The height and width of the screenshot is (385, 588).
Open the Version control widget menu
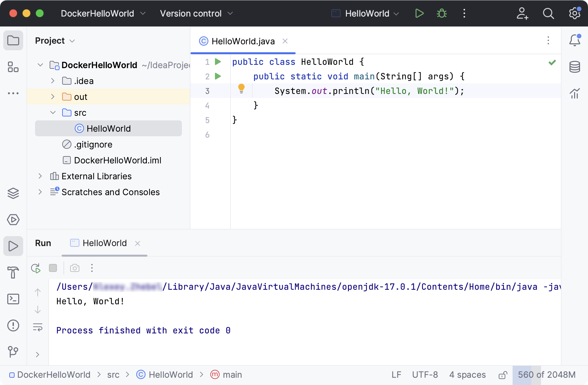tap(196, 13)
